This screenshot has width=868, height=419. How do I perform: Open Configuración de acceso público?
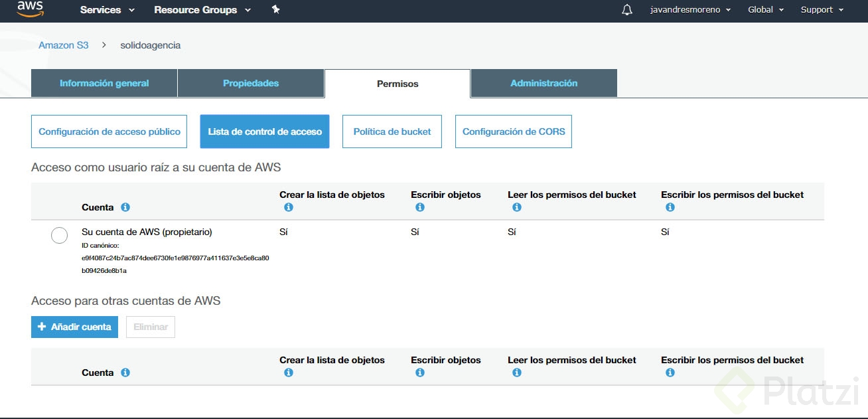pyautogui.click(x=109, y=131)
